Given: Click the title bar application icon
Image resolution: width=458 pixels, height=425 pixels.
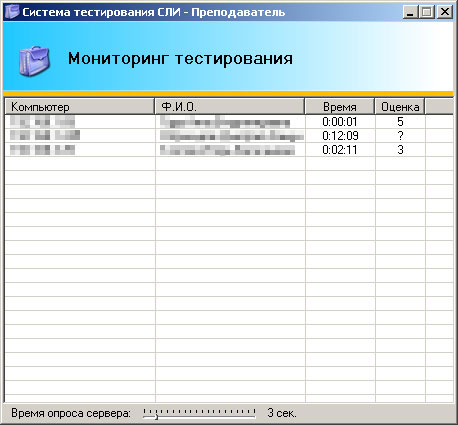Looking at the screenshot, I should [12, 12].
